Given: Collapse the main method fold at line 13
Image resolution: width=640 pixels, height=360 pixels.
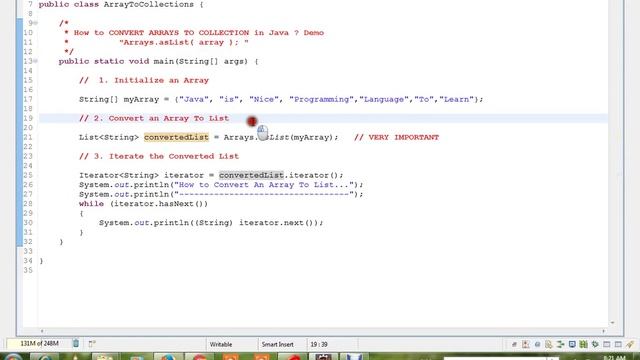Looking at the screenshot, I should click(x=35, y=61).
